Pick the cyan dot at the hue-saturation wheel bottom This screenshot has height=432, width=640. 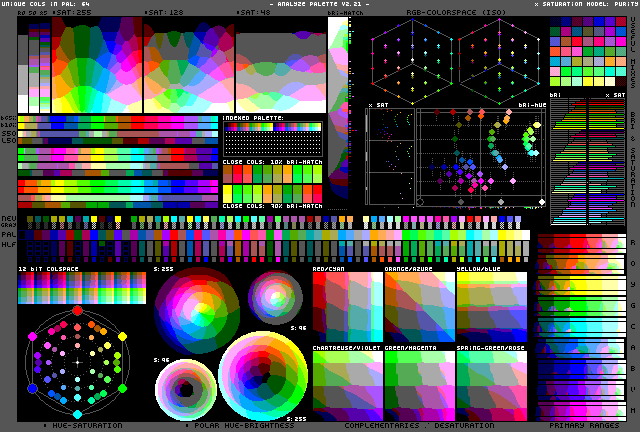click(x=77, y=413)
